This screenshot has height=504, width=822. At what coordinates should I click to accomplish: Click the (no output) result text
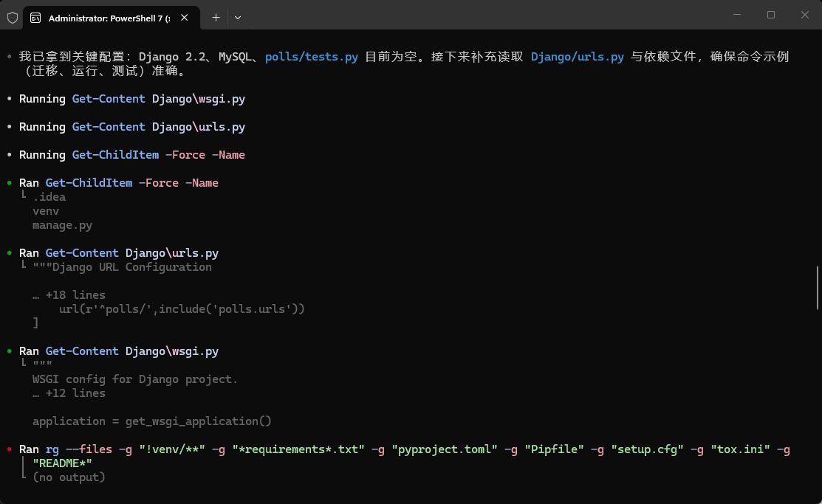point(69,477)
